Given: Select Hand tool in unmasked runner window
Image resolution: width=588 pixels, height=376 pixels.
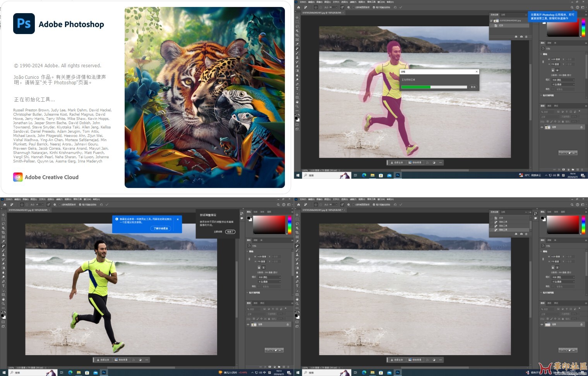Looking at the screenshot, I should coord(3,299).
